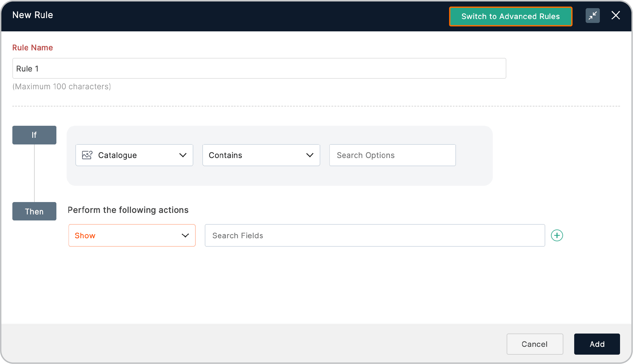This screenshot has height=364, width=633.
Task: Click the collapse dialog arrows icon
Action: pos(593,16)
